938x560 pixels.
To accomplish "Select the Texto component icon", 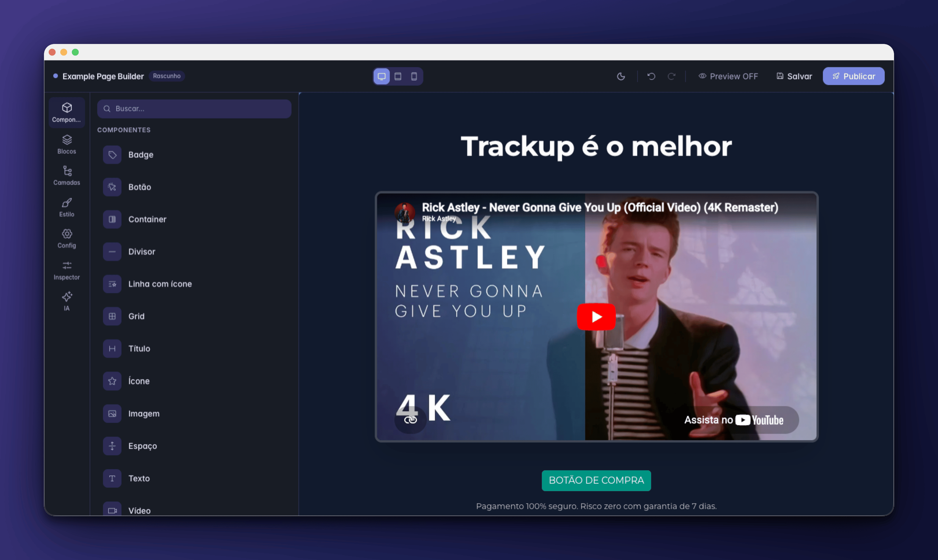I will pos(112,478).
